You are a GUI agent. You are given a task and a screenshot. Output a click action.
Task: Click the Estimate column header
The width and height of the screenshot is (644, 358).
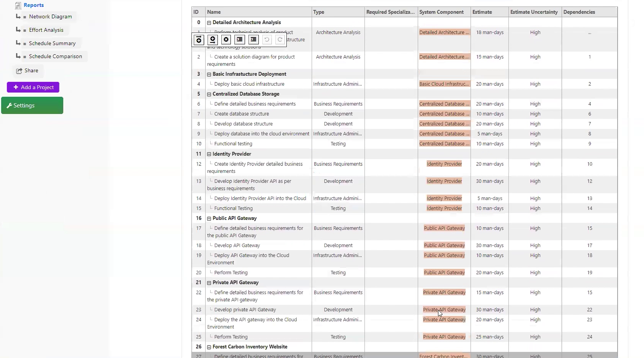[x=490, y=12]
